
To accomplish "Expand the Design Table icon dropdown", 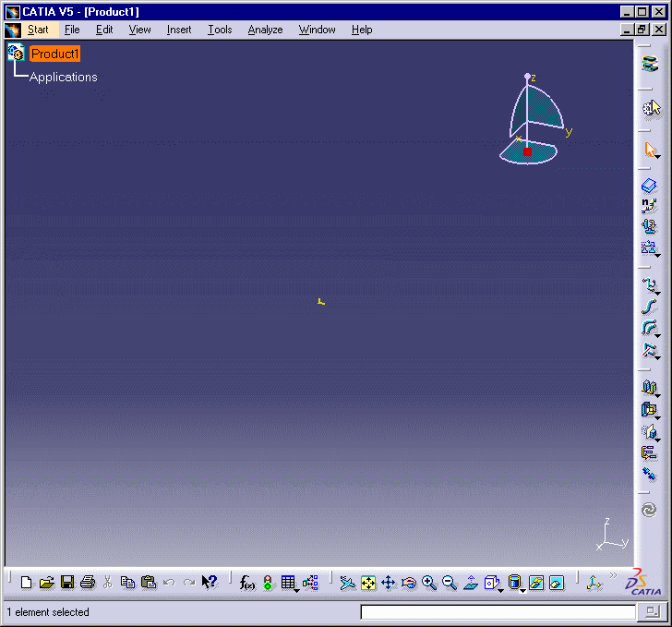I will [x=297, y=589].
